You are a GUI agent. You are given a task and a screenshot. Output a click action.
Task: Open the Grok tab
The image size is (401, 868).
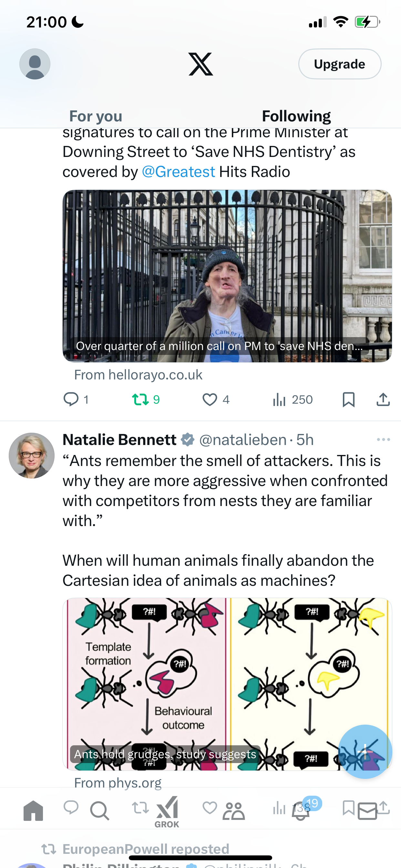(167, 811)
